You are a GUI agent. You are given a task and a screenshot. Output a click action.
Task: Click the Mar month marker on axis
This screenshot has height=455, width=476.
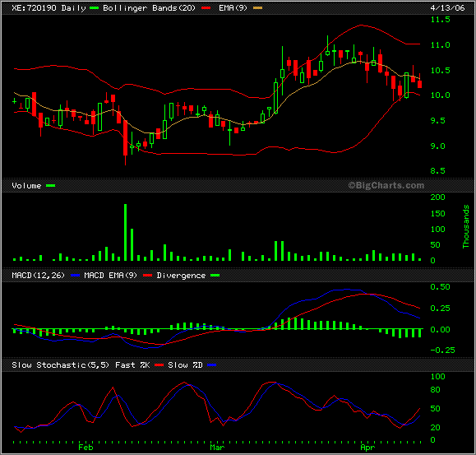click(x=217, y=448)
